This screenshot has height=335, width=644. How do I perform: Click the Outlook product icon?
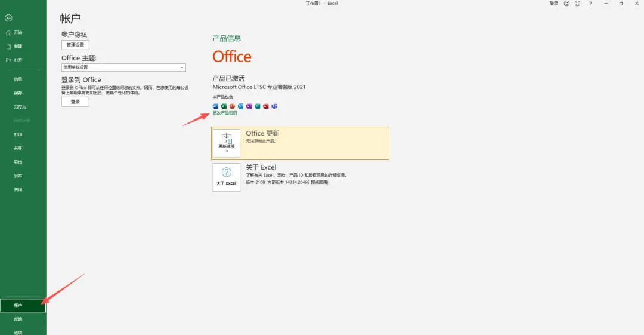(241, 106)
